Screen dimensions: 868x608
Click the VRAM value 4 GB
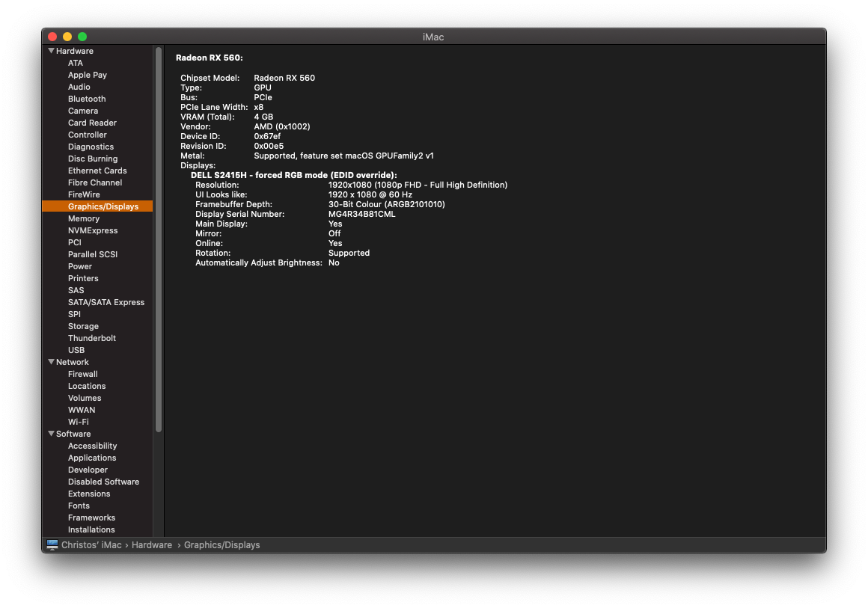coord(263,117)
